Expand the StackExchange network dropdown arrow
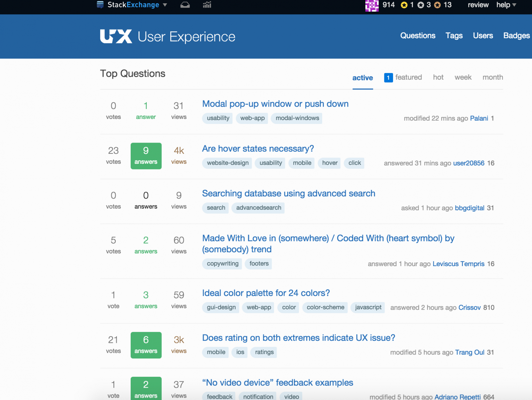This screenshot has height=400, width=532. [x=165, y=5]
